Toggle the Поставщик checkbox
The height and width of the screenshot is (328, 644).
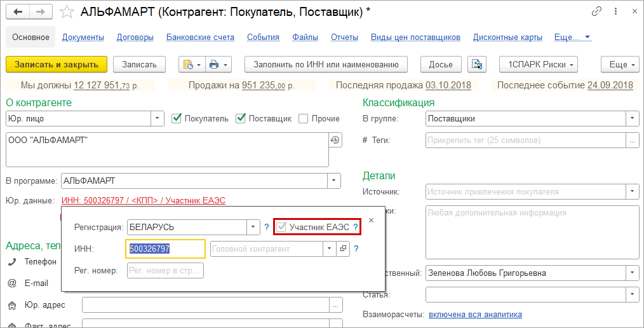pyautogui.click(x=241, y=118)
